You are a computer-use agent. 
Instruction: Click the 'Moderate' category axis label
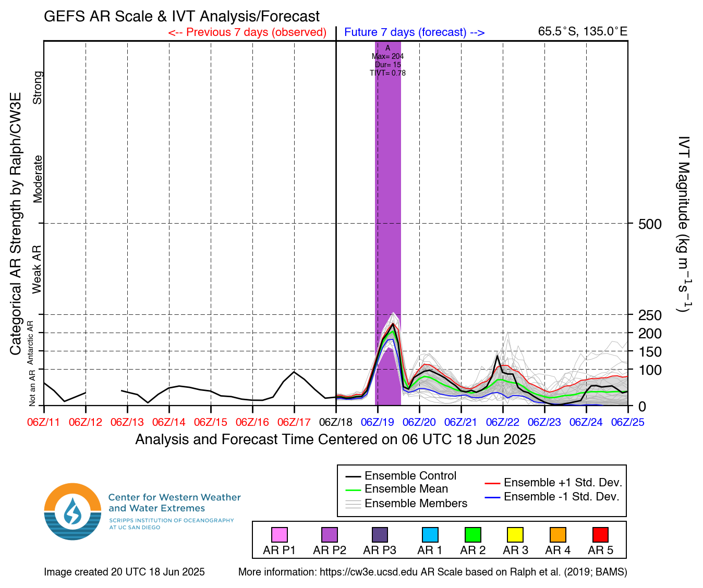pos(37,179)
